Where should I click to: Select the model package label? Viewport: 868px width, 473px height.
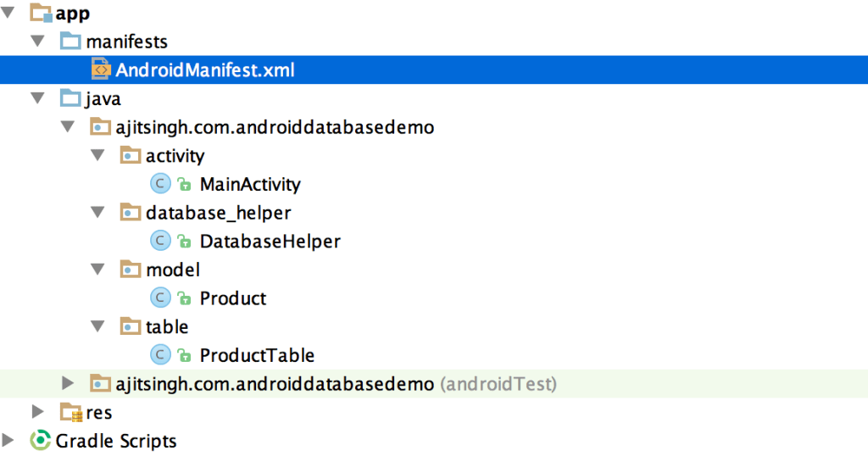pos(173,270)
